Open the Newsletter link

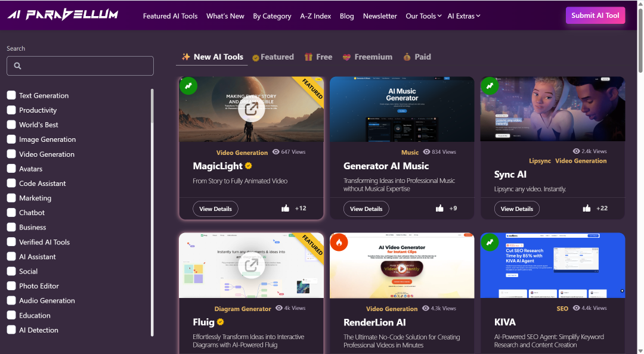(x=380, y=16)
